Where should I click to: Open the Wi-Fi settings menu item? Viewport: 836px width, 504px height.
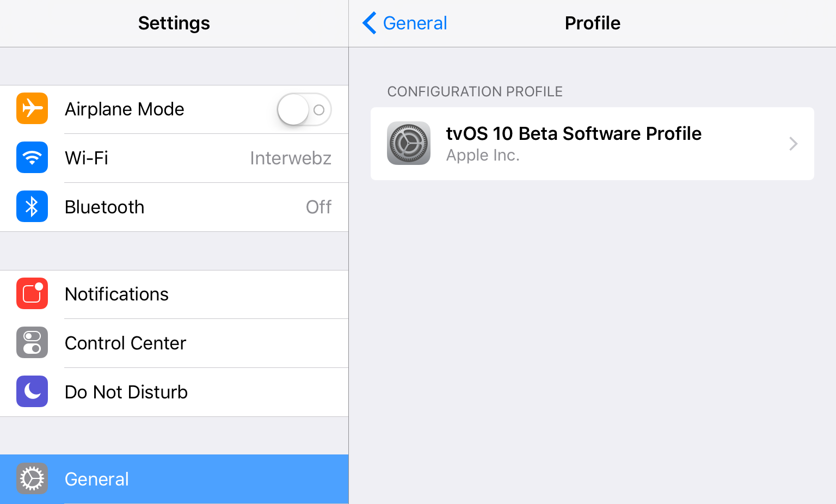pos(174,158)
